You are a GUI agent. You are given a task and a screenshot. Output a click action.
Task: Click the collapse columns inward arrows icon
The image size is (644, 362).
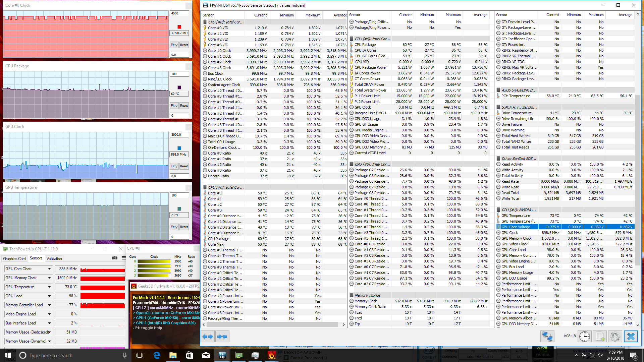pos(222,337)
